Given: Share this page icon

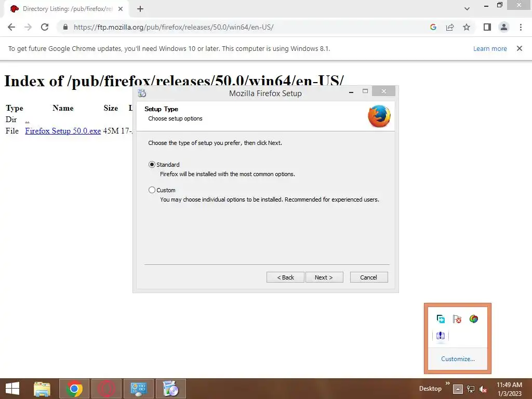Looking at the screenshot, I should coord(450,27).
